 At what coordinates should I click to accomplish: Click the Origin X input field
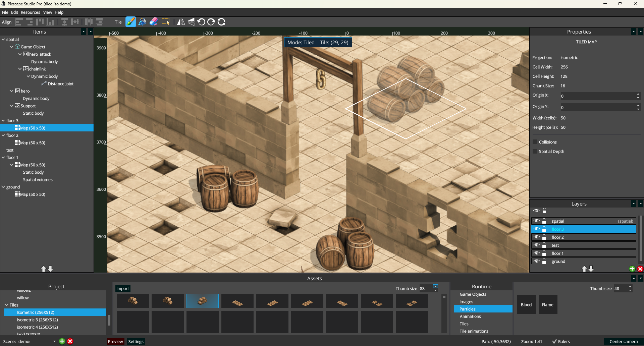tap(598, 96)
